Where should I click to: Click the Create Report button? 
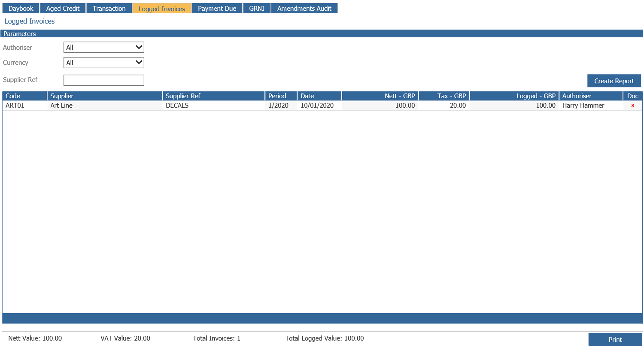[x=614, y=81]
